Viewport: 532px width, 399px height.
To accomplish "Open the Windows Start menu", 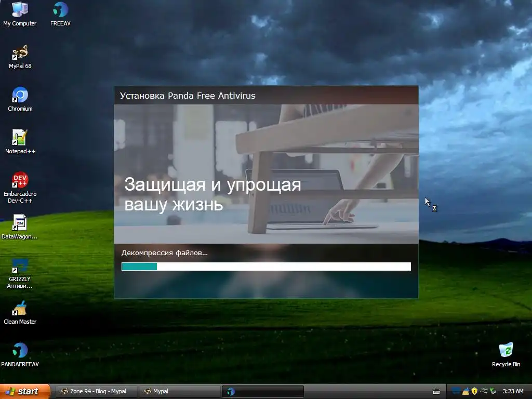I will pos(24,391).
